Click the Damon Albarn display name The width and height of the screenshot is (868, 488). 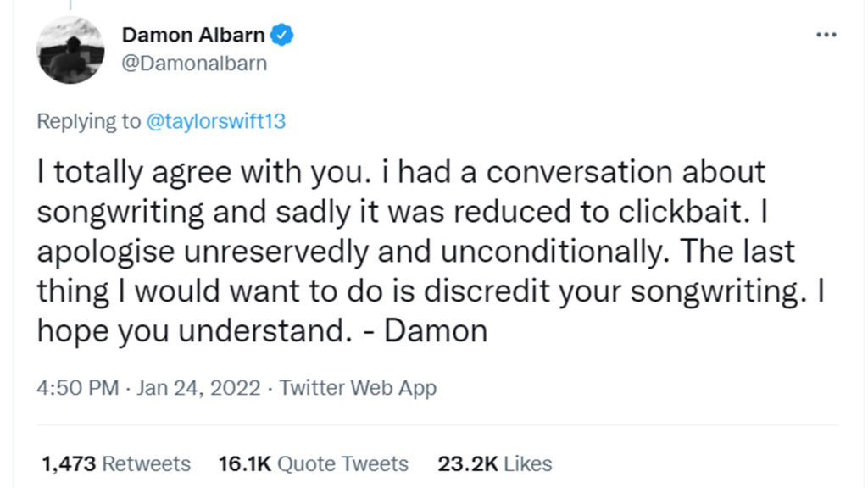pos(193,35)
